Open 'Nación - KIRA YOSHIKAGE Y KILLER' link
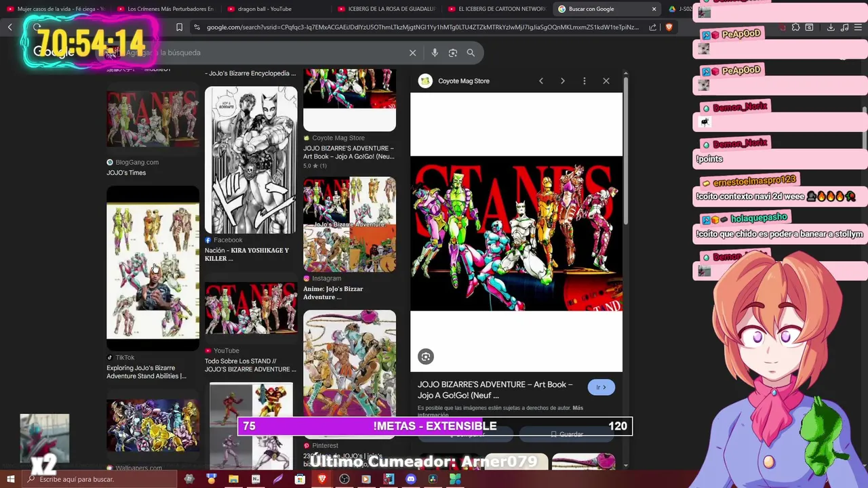 point(247,254)
